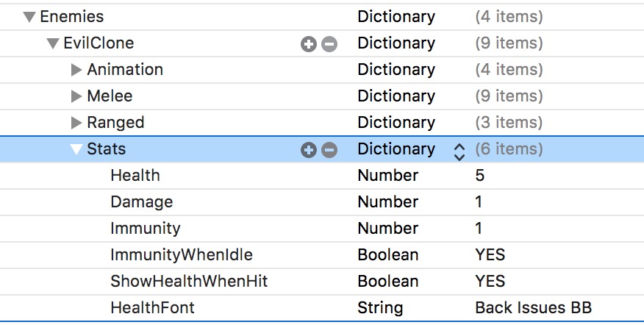This screenshot has height=325, width=644.
Task: Click the ShowHealthWhenHit YES value
Action: pos(490,282)
